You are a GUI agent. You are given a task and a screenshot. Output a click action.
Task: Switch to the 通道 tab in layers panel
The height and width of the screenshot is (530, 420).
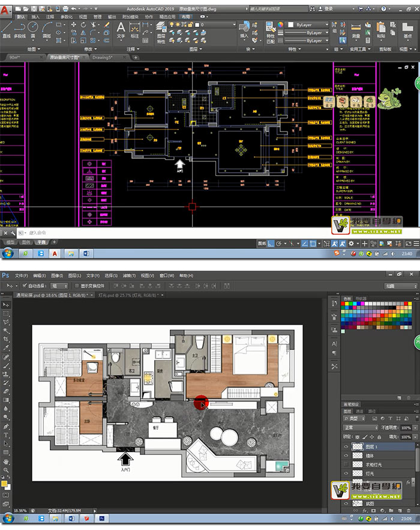click(359, 411)
